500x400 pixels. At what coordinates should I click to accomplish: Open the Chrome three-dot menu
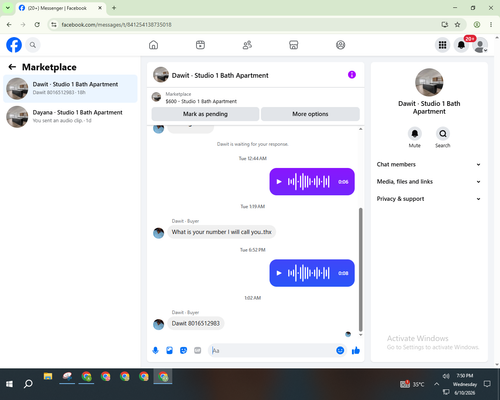click(x=491, y=25)
